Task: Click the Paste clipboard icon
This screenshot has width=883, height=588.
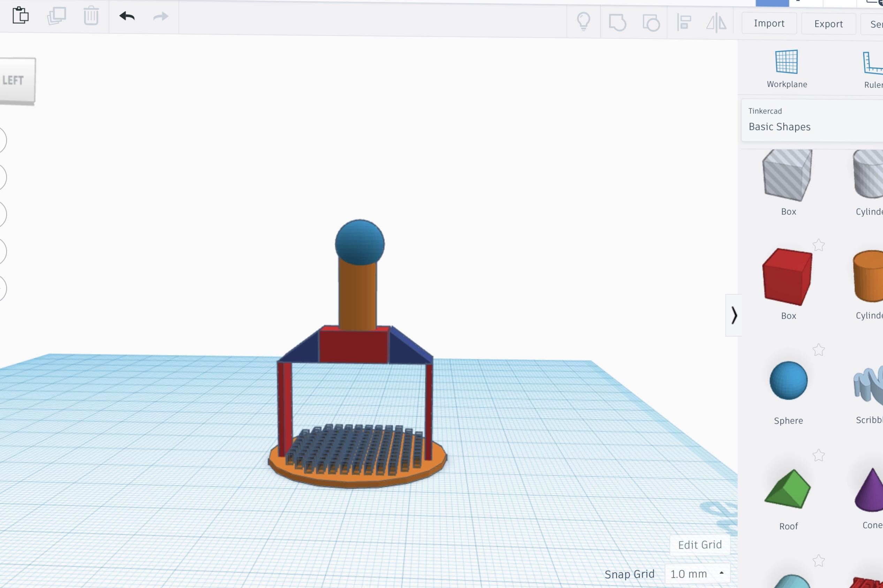Action: 21,15
